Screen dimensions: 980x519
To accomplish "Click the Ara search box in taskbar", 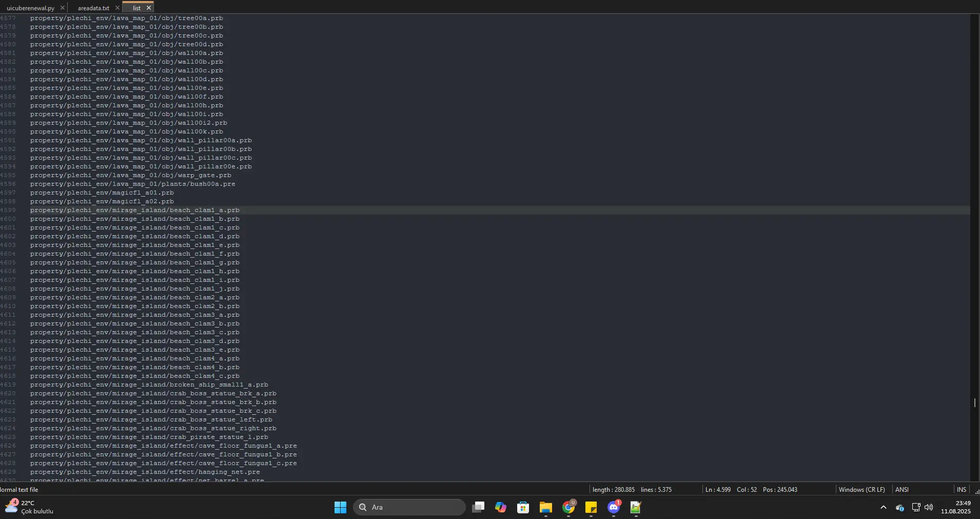I will tap(409, 507).
